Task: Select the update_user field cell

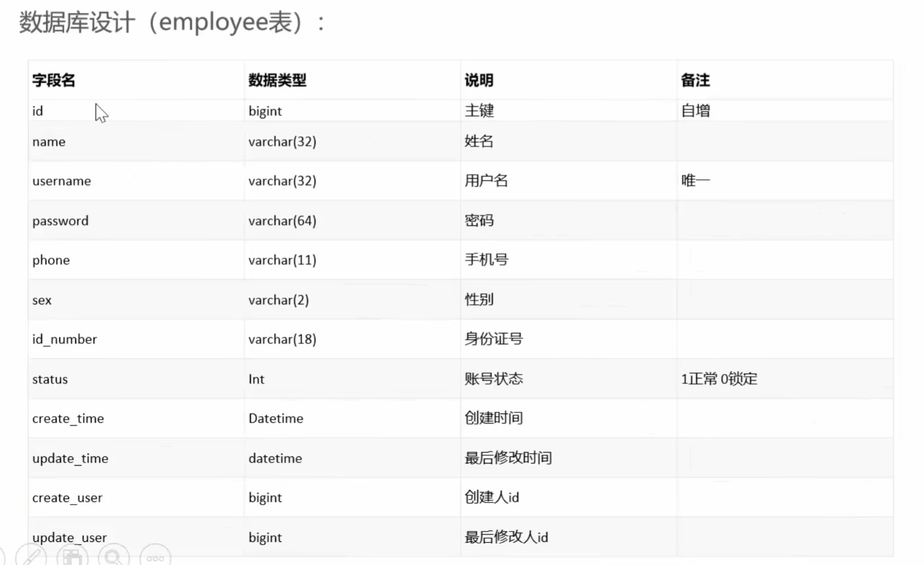Action: (70, 538)
